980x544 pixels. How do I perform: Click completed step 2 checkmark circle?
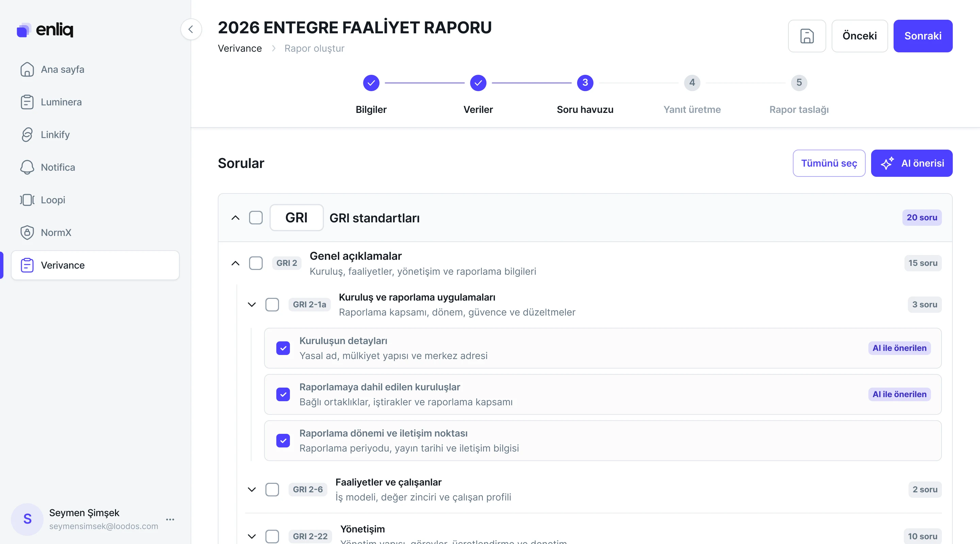(478, 83)
